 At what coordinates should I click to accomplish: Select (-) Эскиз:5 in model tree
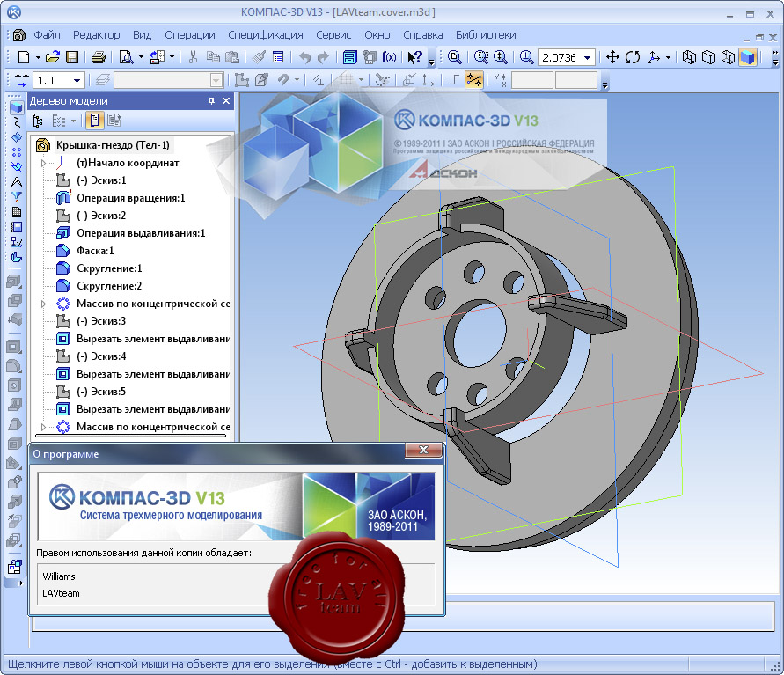click(x=101, y=392)
